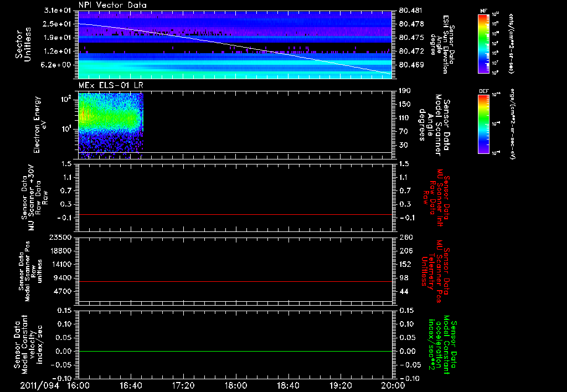
Task: Click the 150 scanner angle tick label
Action: coord(405,104)
